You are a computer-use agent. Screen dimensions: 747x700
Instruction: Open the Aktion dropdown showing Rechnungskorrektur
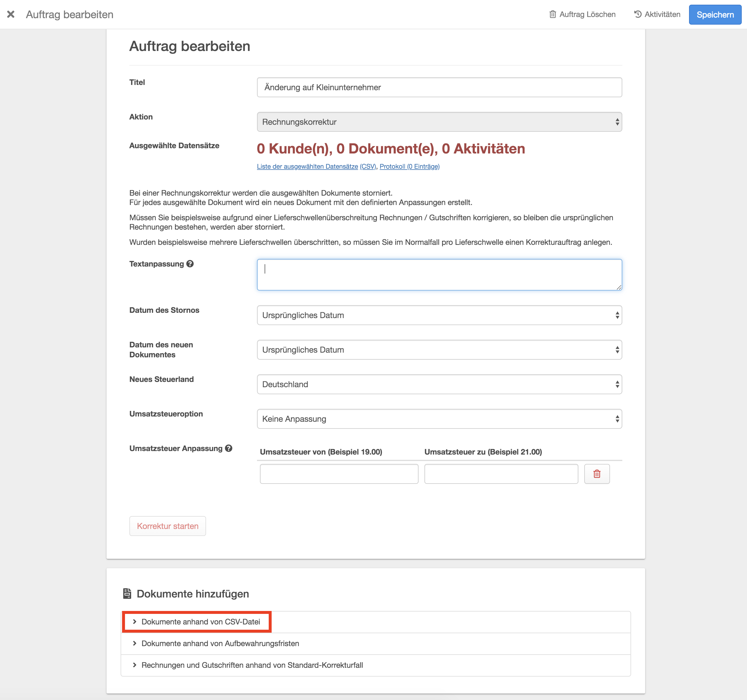(x=439, y=122)
